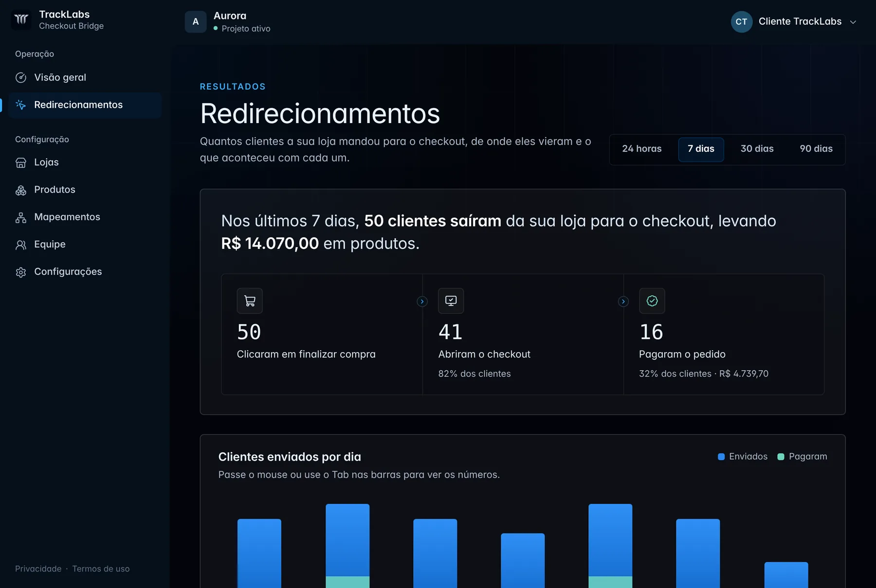Go to Visão geral in sidebar
876x588 pixels.
point(85,77)
